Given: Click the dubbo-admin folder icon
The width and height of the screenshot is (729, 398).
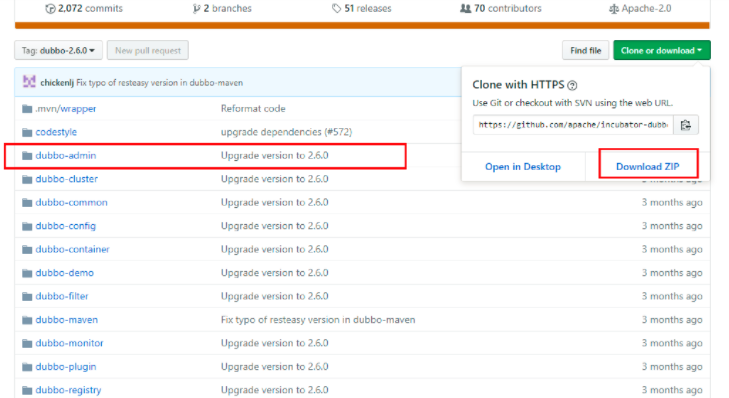Looking at the screenshot, I should (x=27, y=155).
